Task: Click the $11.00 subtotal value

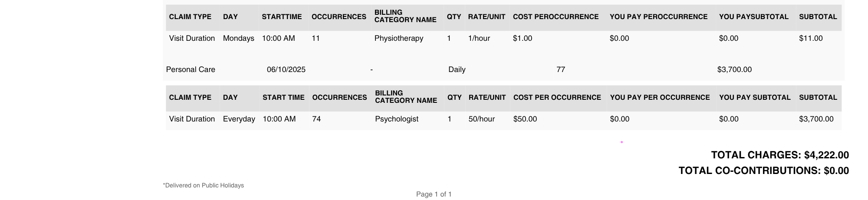Action: click(x=810, y=38)
